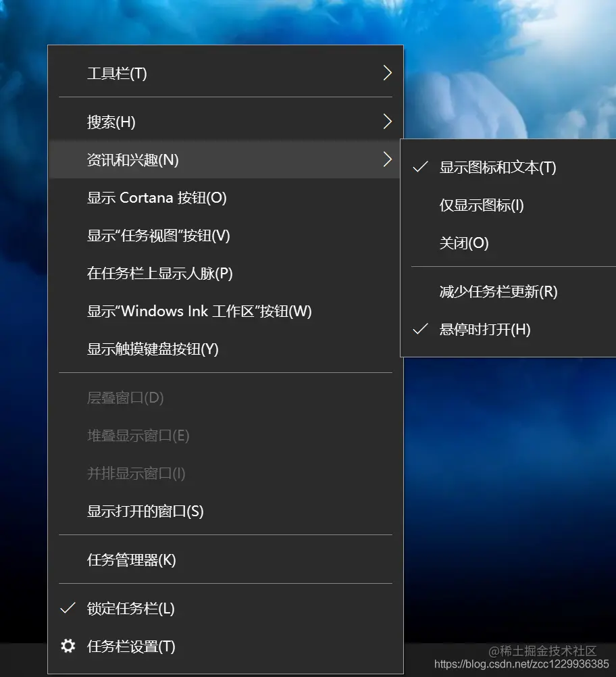Viewport: 616px width, 677px height.
Task: Click the checkmark beside 悬停时打开
Action: 420,330
